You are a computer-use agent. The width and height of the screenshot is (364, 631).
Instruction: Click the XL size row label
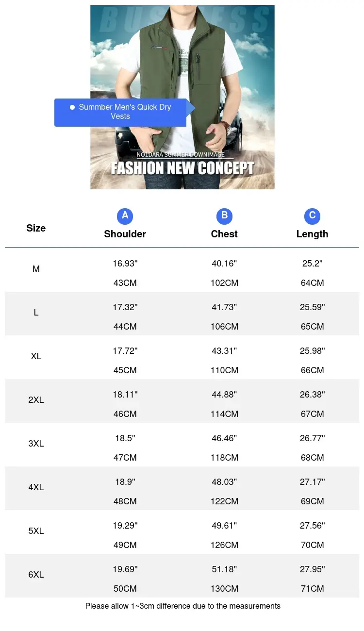(x=36, y=356)
